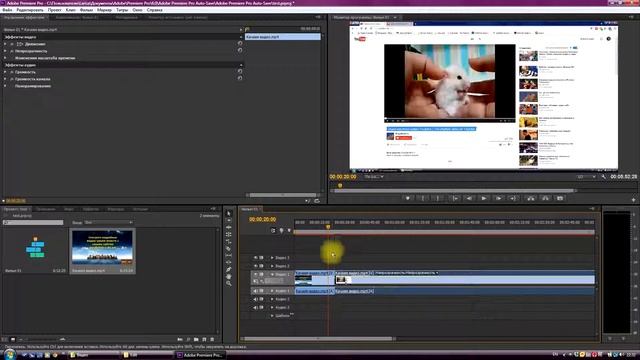Viewport: 640px width, 360px height.
Task: Expand the Панорамирование effect
Action: [5, 86]
